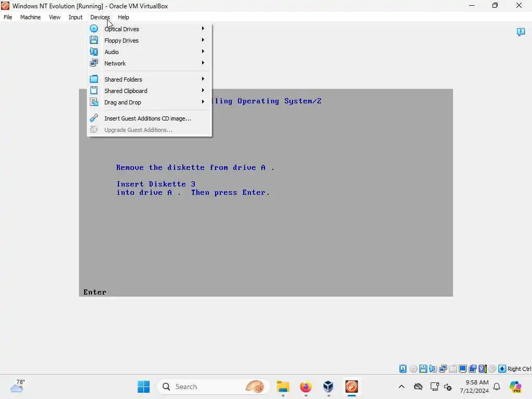Expand the Network submenu arrow
The image size is (532, 399).
203,63
